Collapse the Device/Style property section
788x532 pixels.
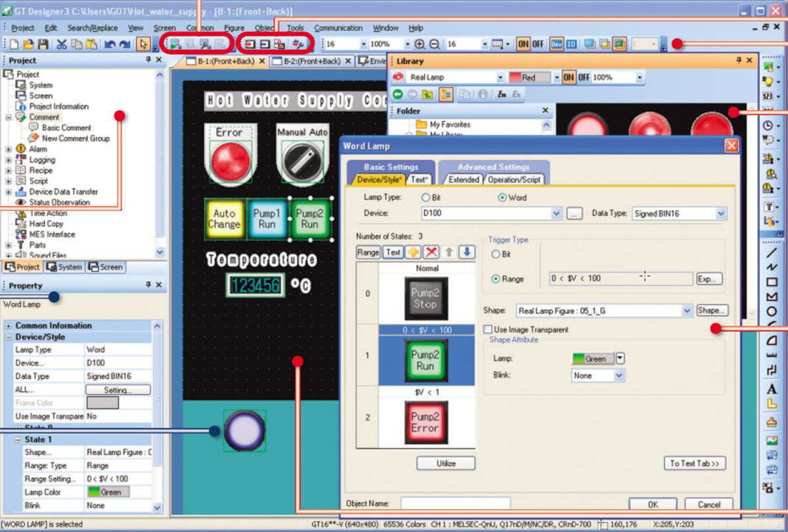point(9,337)
